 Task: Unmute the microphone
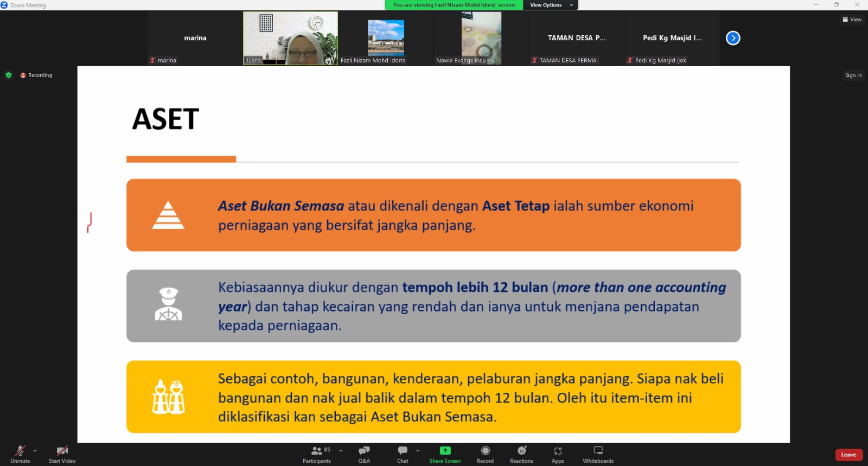click(x=20, y=454)
